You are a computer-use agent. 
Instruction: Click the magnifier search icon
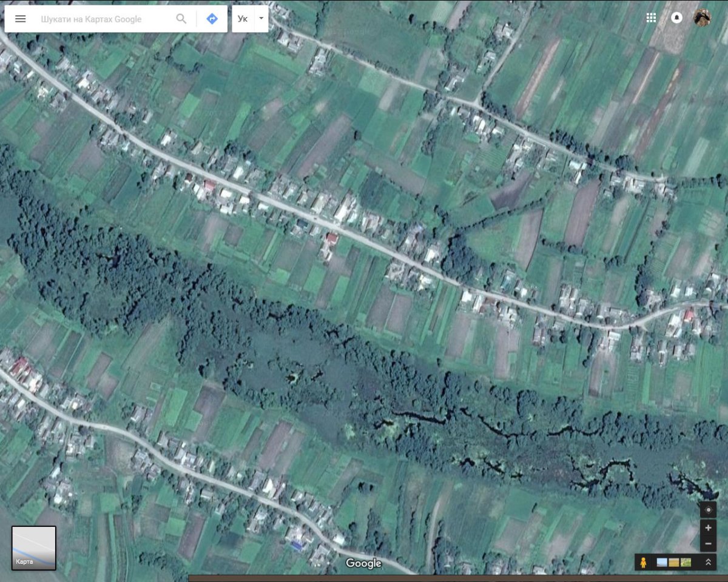pos(181,19)
